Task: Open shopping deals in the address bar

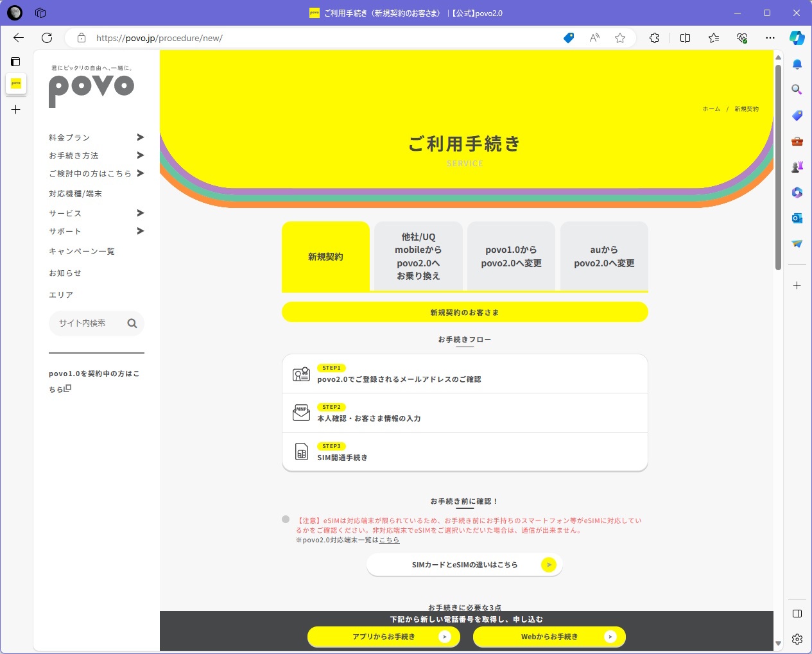Action: [568, 38]
